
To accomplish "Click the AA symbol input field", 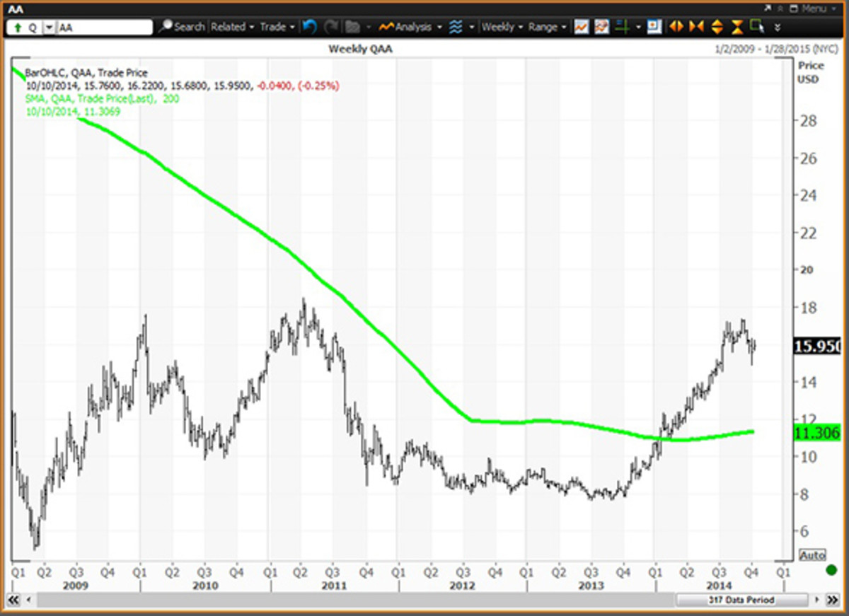I will click(x=105, y=28).
